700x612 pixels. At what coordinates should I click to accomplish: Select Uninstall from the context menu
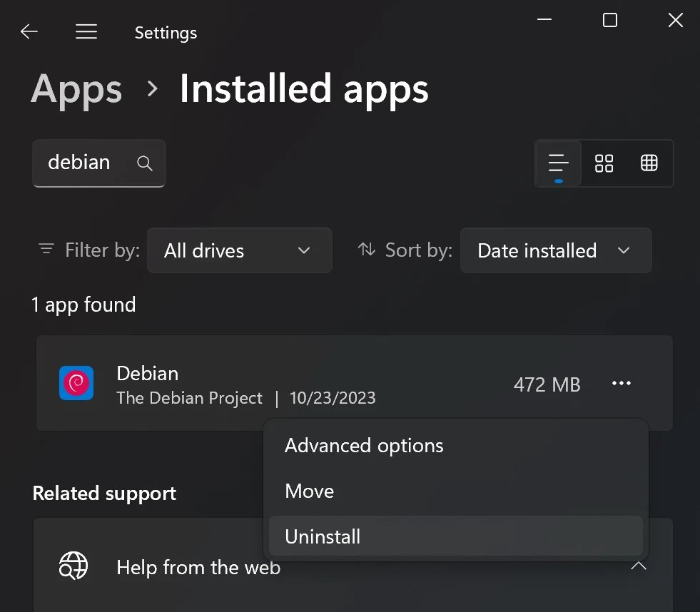coord(323,537)
